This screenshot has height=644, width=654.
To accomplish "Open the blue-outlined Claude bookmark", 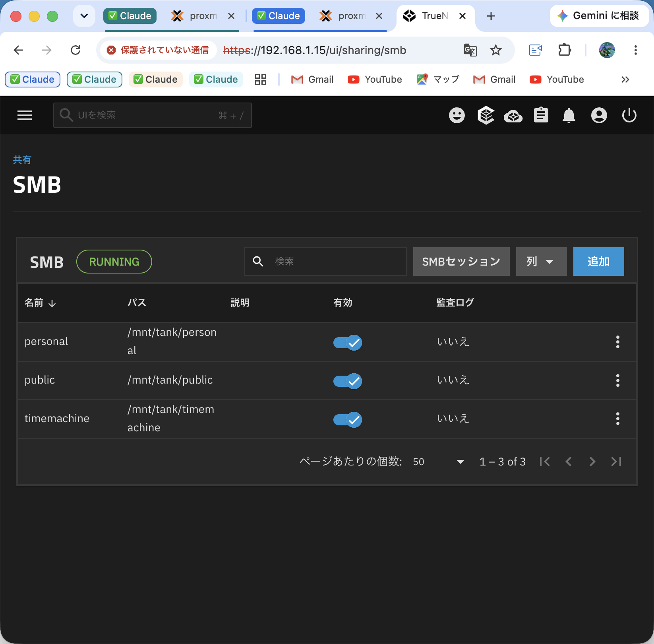I will pos(33,80).
